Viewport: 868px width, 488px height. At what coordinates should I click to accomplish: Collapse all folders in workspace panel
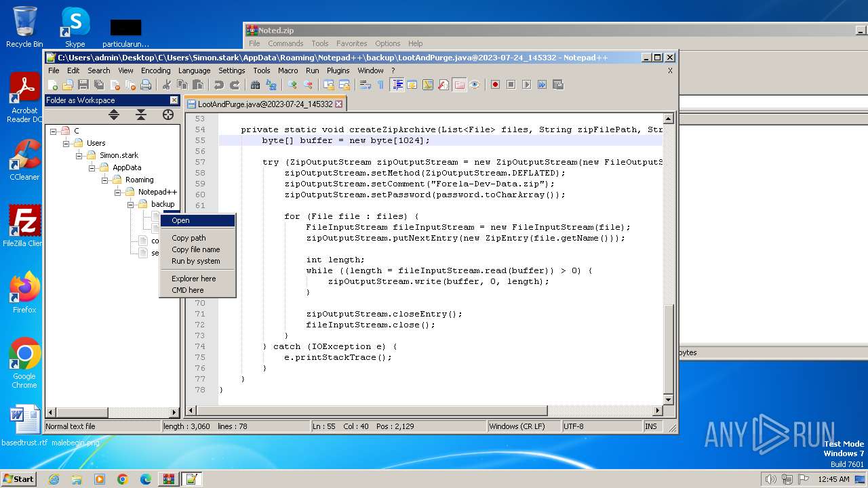pos(141,115)
